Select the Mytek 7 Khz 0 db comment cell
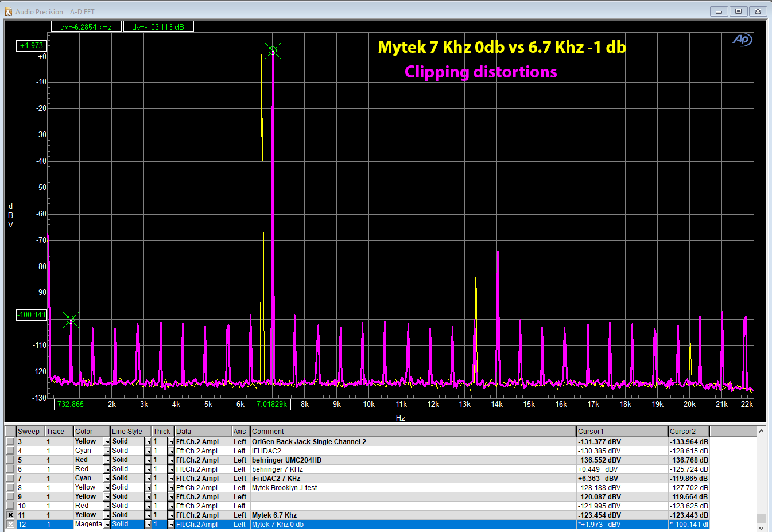 pos(413,525)
